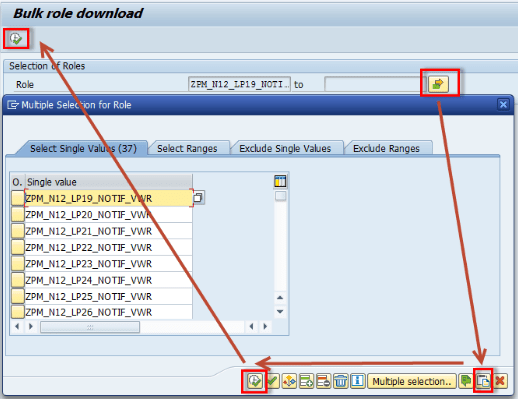Click option button for ZPM_N12_LP25 row

(x=18, y=296)
